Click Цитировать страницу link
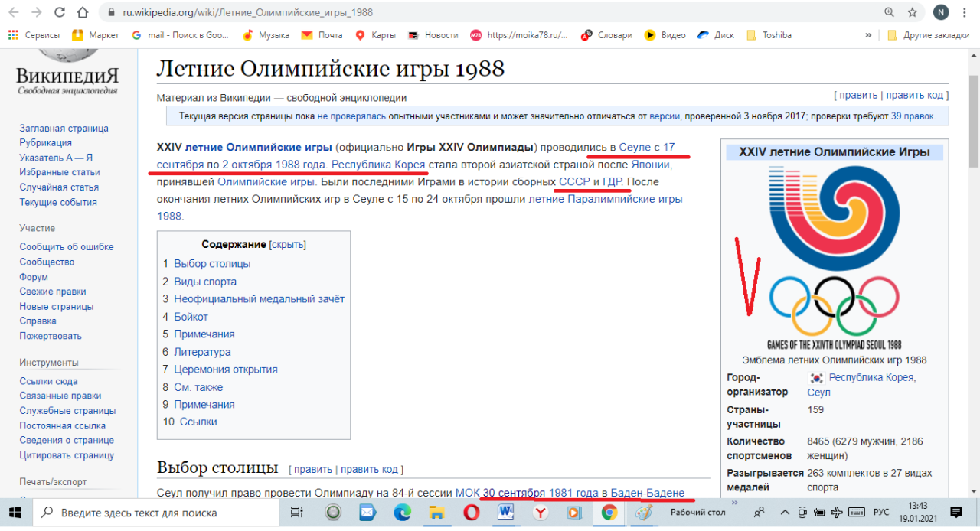The height and width of the screenshot is (531, 980). point(67,455)
